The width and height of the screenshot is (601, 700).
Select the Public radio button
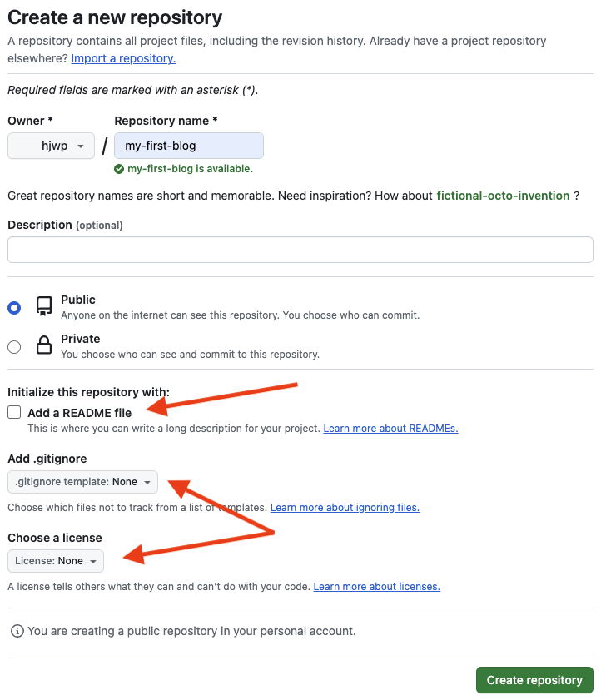pyautogui.click(x=14, y=308)
